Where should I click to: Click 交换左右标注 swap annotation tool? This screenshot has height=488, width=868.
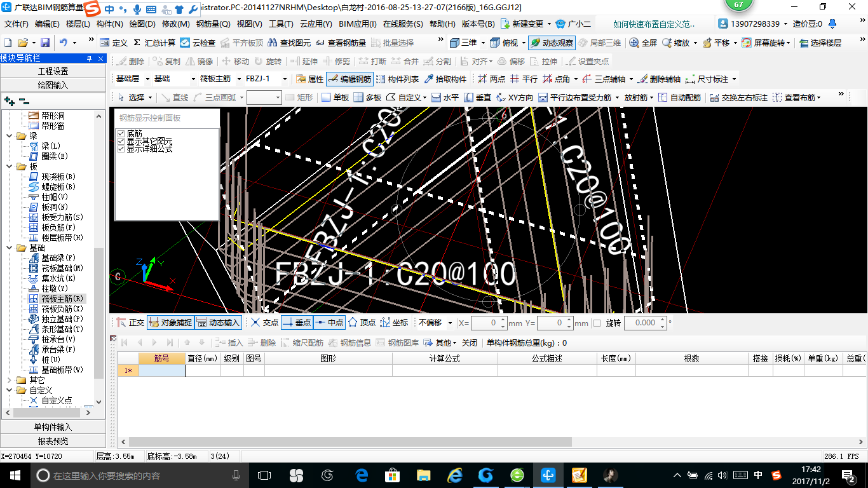[x=738, y=97]
